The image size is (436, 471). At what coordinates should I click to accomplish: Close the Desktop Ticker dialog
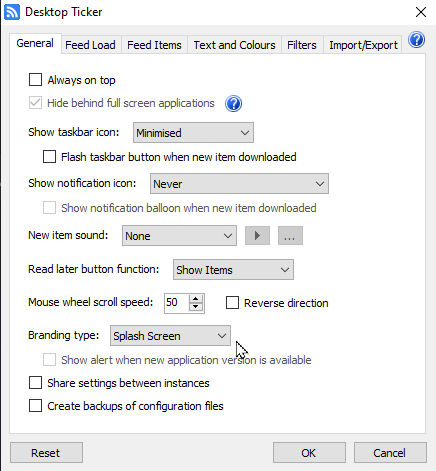[421, 12]
